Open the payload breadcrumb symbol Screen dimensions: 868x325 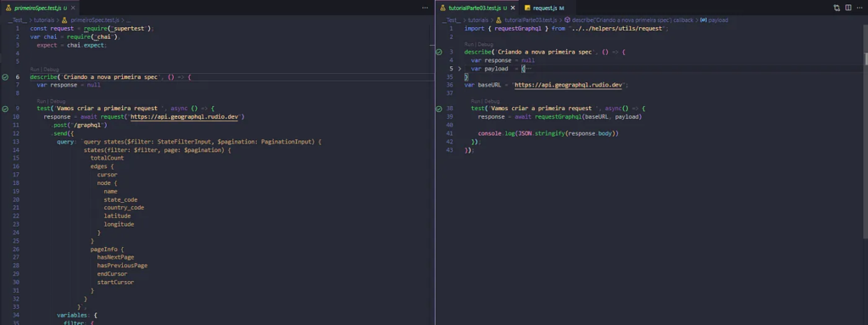714,20
